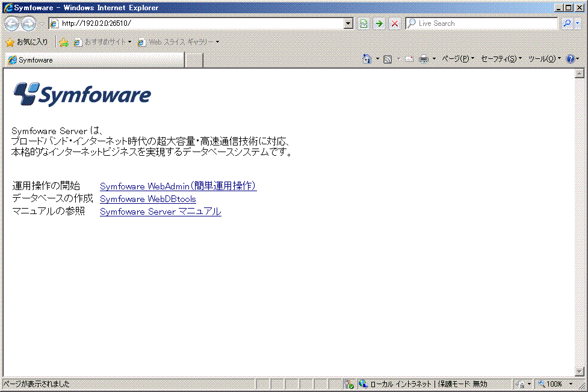The height and width of the screenshot is (392, 588).
Task: Open the ページ(P) menu
Action: [x=457, y=59]
